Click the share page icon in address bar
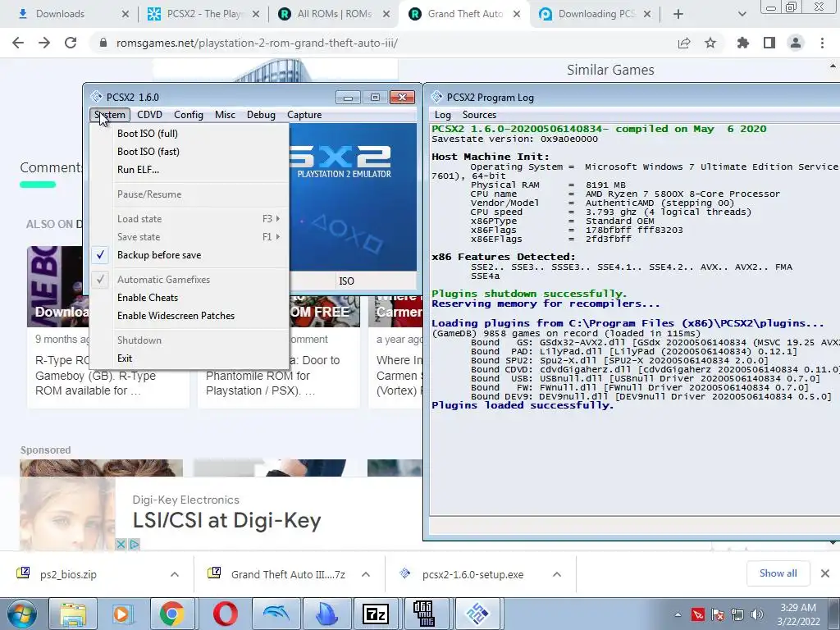The height and width of the screenshot is (630, 840). click(684, 43)
